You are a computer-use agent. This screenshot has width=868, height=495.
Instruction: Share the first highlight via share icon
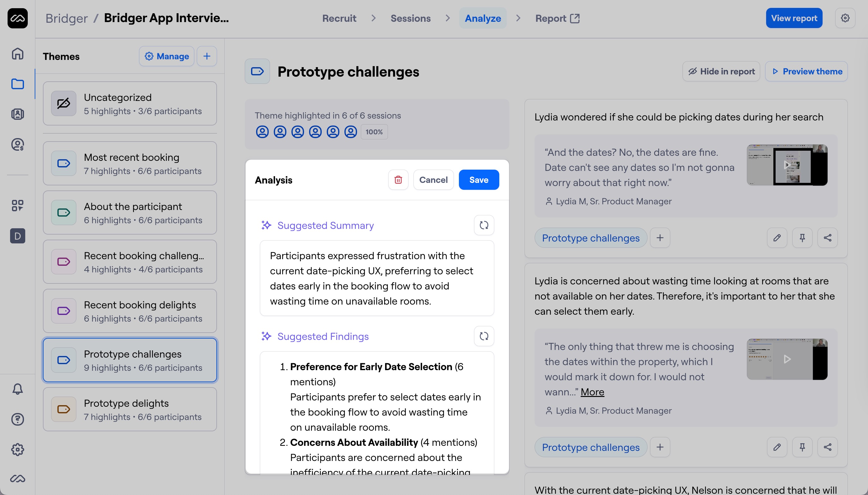pos(828,238)
